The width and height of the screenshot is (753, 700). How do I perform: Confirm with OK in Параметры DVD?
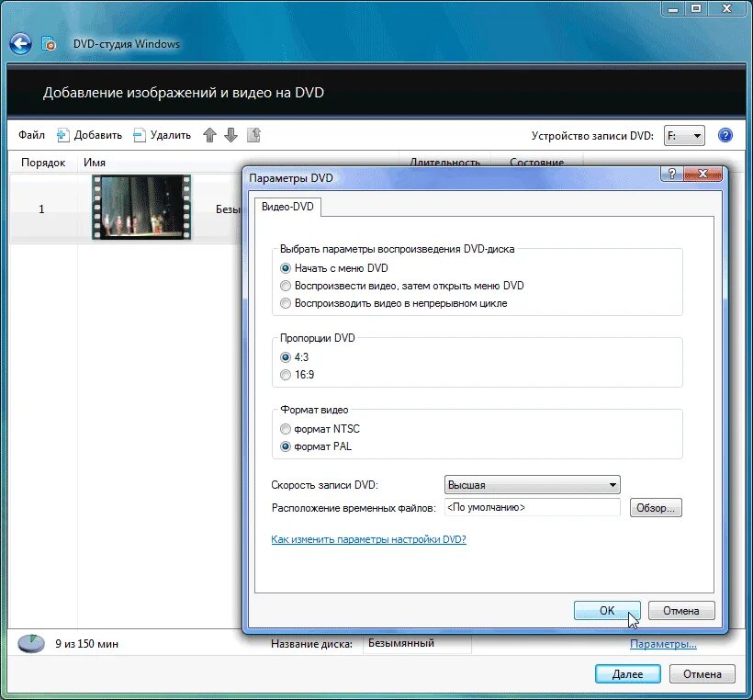607,611
